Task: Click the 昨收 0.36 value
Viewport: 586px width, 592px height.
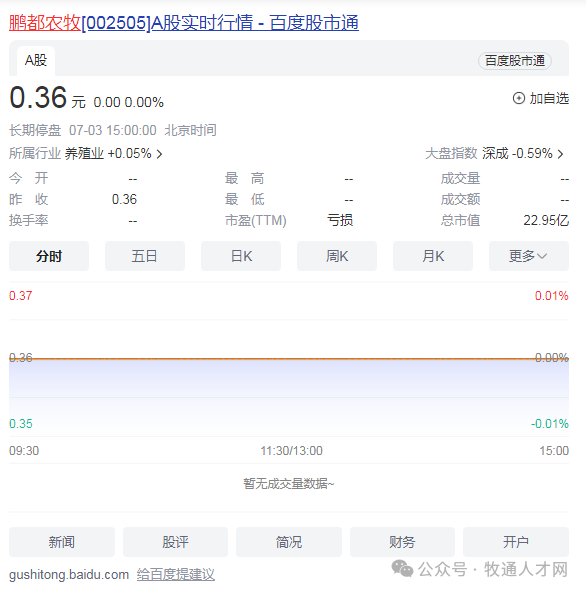Action: click(x=124, y=199)
